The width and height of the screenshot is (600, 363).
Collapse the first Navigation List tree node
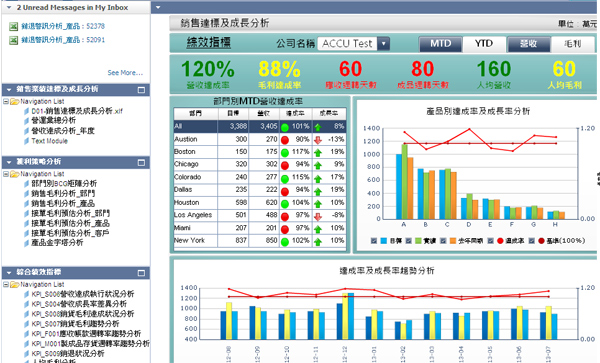point(6,101)
